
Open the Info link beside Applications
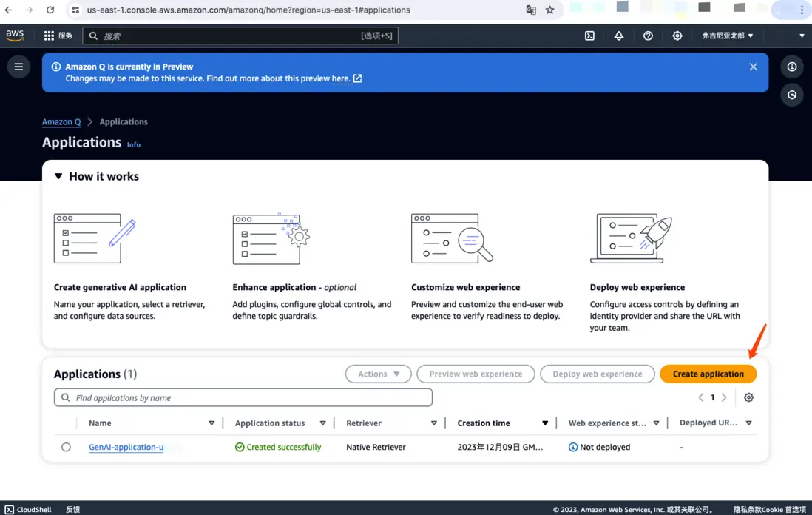pos(134,144)
